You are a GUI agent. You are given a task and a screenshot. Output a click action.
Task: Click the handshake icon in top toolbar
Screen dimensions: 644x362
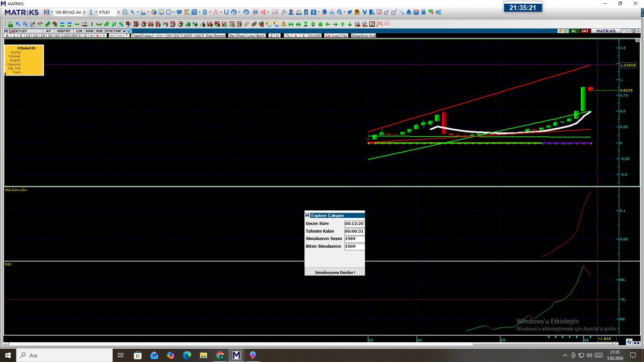point(179,12)
